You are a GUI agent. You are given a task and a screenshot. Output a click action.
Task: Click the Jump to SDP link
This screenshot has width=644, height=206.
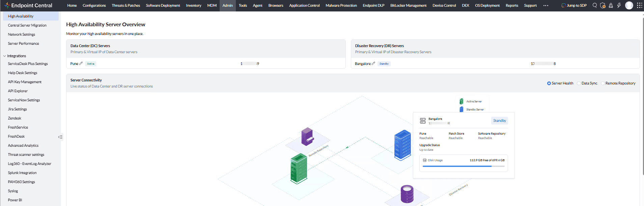pyautogui.click(x=574, y=5)
